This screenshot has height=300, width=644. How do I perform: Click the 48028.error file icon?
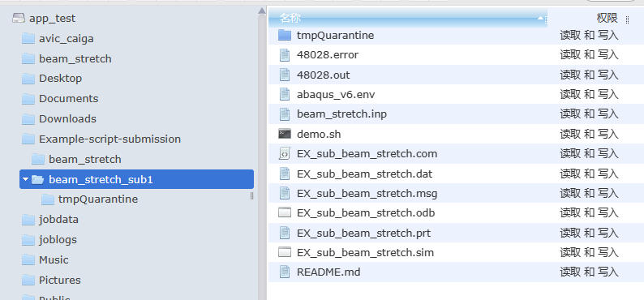coord(285,54)
